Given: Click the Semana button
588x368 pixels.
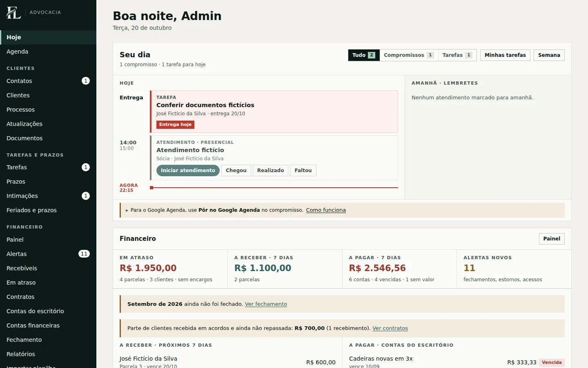Looking at the screenshot, I should tap(549, 55).
